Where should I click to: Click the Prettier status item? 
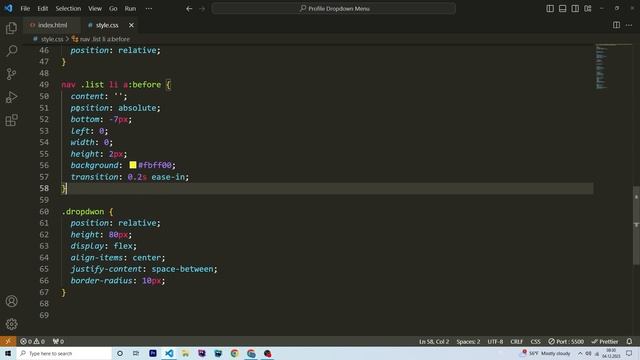605,341
